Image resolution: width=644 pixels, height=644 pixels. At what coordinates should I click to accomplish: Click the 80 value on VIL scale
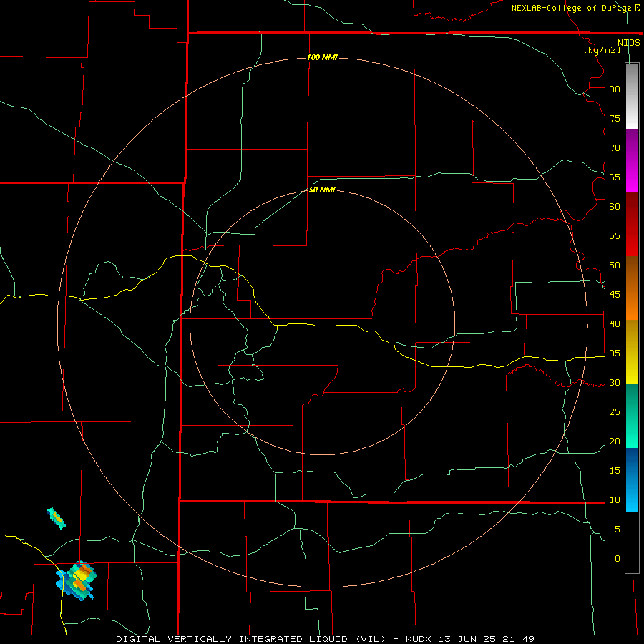(615, 89)
